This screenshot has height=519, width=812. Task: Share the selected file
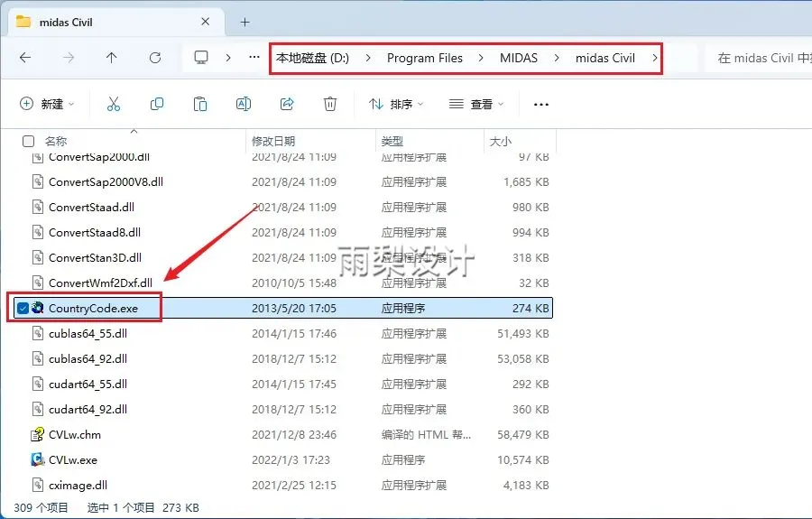(287, 104)
